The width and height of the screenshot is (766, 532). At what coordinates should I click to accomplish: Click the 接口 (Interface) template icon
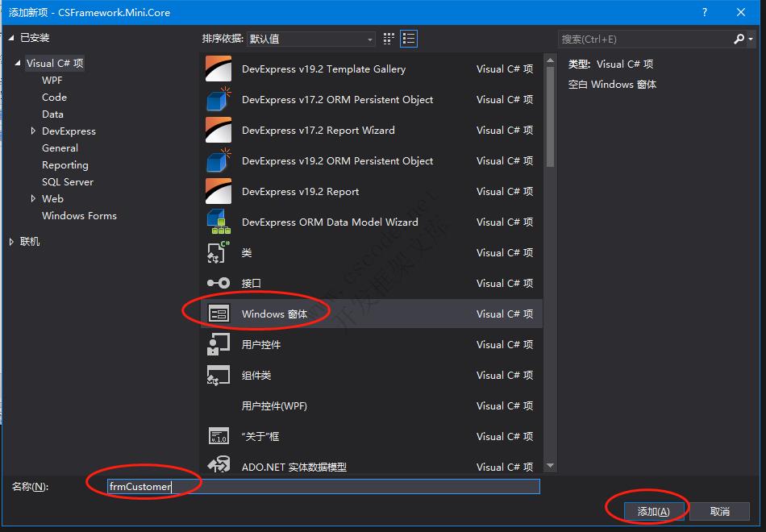pyautogui.click(x=219, y=283)
